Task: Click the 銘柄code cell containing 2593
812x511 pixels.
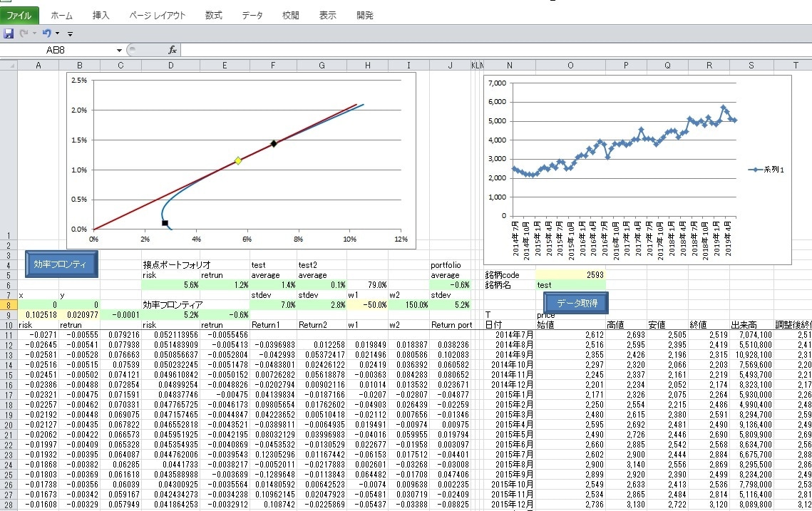Action: (570, 275)
